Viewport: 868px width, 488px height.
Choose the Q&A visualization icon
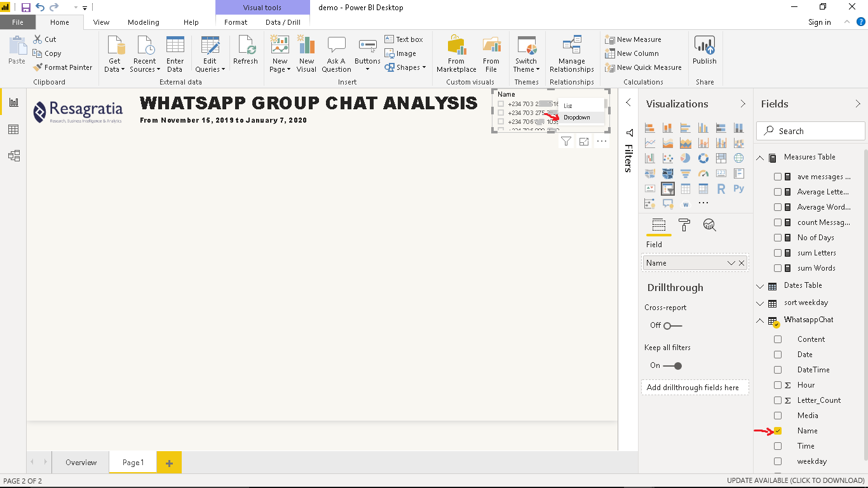tap(667, 204)
